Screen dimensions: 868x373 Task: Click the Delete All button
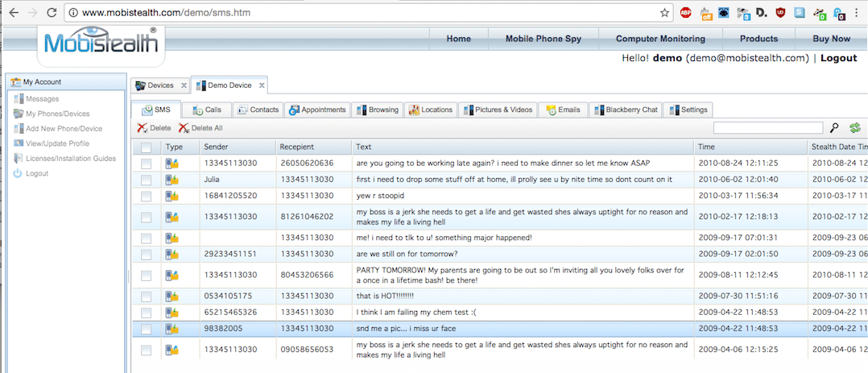pyautogui.click(x=200, y=128)
